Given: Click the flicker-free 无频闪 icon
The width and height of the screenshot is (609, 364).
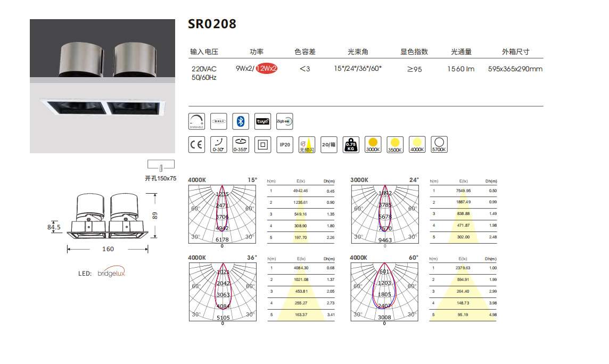Looking at the screenshot, I should tap(307, 145).
